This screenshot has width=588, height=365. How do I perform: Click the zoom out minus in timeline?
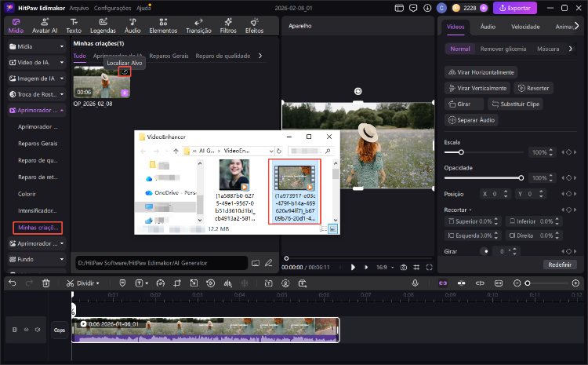[517, 283]
